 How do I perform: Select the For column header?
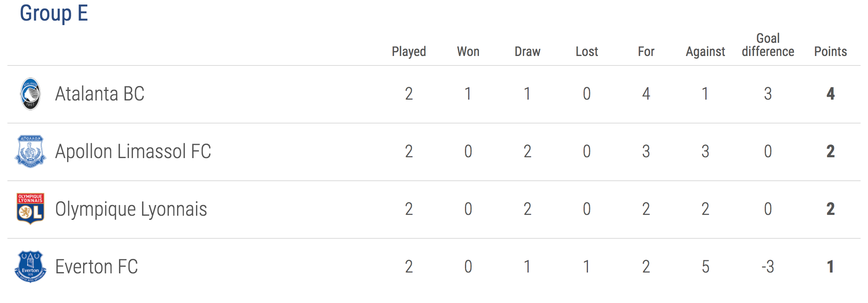coord(646,51)
